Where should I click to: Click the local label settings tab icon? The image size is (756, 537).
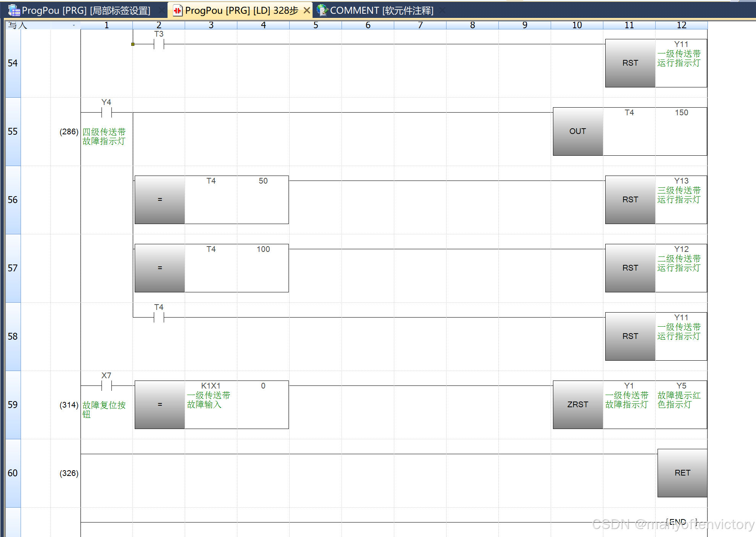click(x=14, y=10)
